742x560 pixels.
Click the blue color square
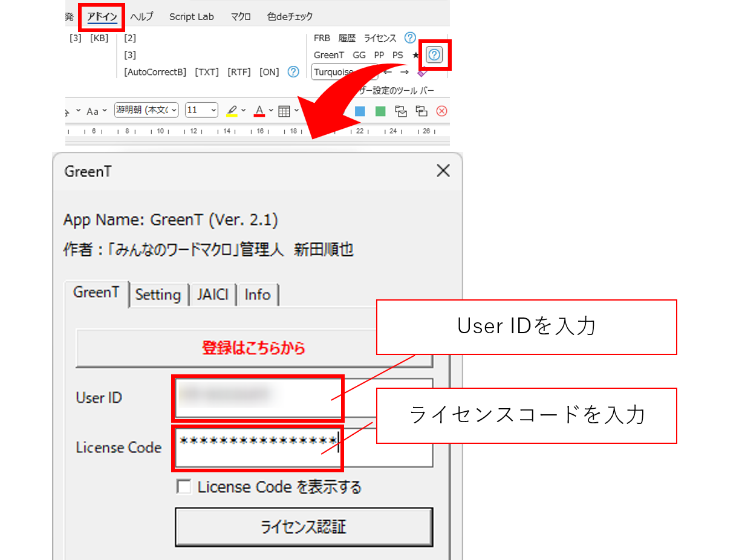coord(360,111)
